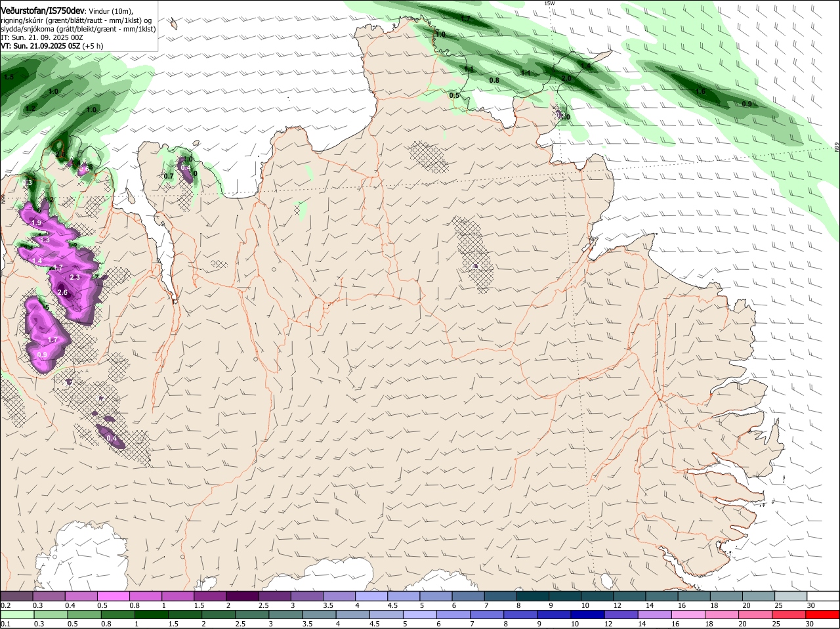This screenshot has height=629, width=840.
Task: Select snow-scale swatch between 2 and 2.5
Action: [242, 596]
